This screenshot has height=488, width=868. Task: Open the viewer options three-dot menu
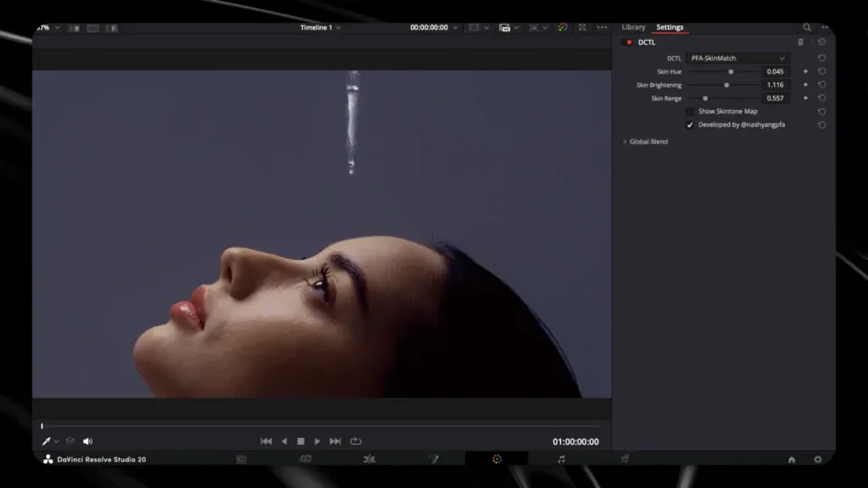(602, 28)
